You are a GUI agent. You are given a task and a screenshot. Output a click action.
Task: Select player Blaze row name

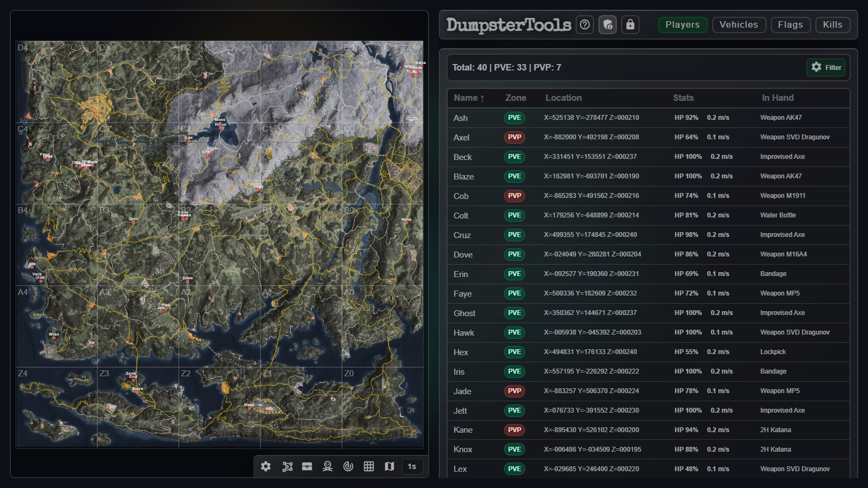464,176
